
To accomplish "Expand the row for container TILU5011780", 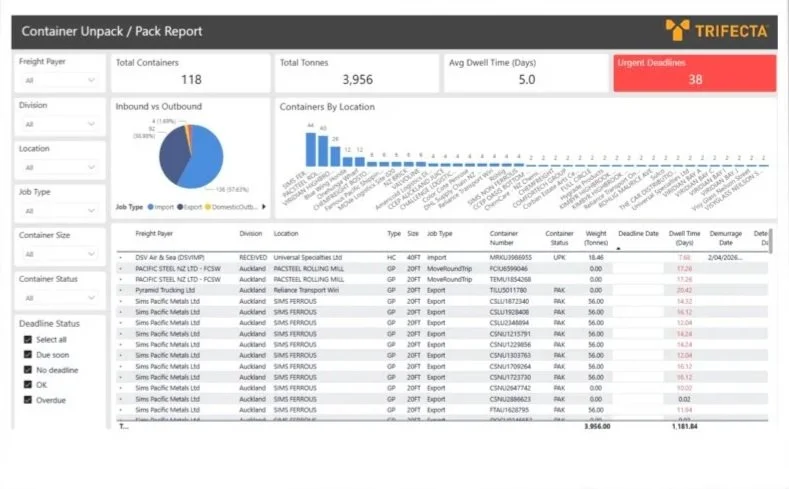I will [121, 290].
